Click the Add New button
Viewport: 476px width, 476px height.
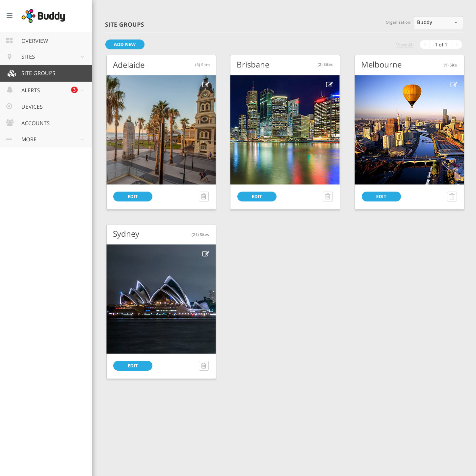(125, 44)
